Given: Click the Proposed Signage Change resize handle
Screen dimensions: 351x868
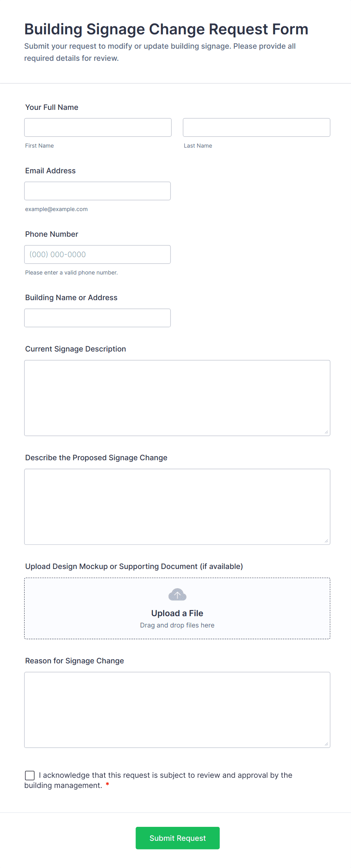Looking at the screenshot, I should (x=326, y=541).
